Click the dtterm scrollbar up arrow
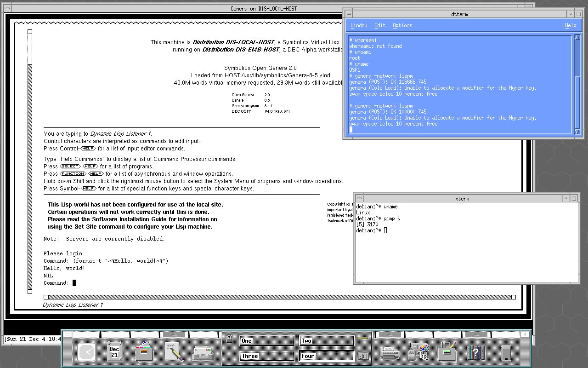588x368 pixels. (x=577, y=38)
